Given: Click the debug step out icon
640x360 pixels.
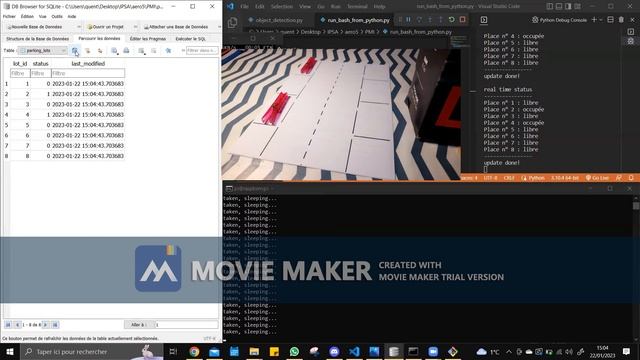Looking at the screenshot, I should (x=440, y=20).
